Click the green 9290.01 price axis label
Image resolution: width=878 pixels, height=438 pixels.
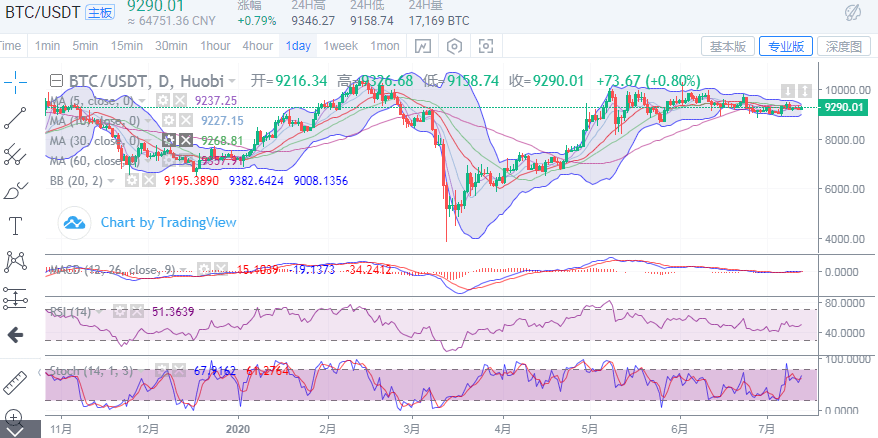point(843,107)
